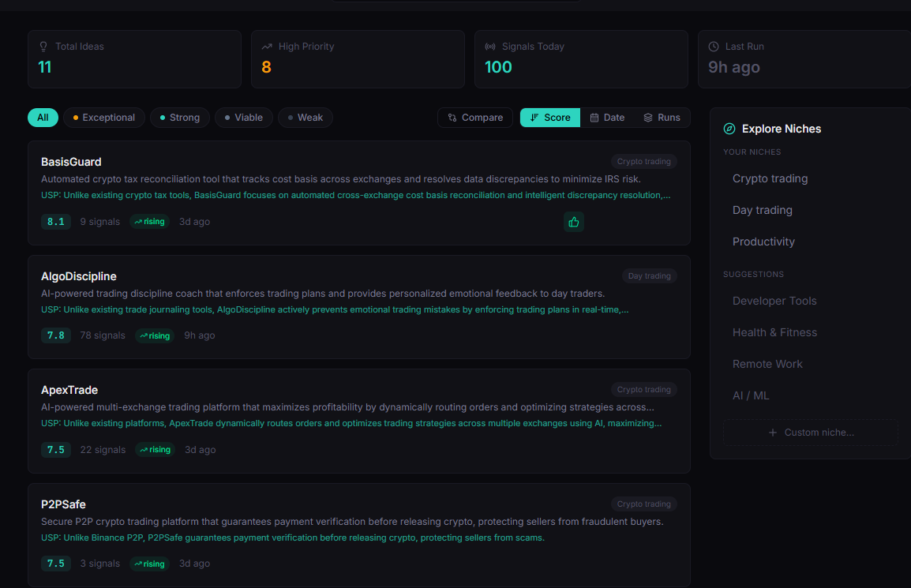Click the Crypto trading tag on ApexTrade
Viewport: 911px width, 588px height.
643,389
